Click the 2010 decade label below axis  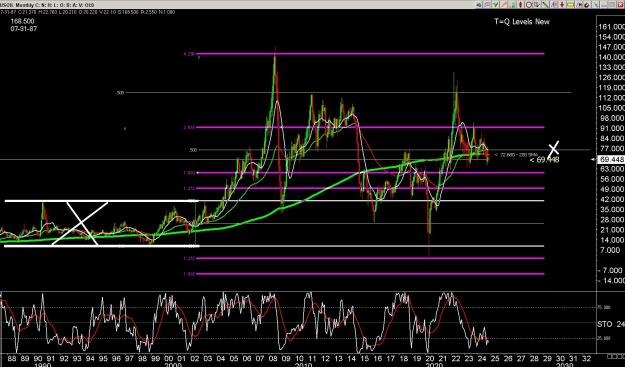click(303, 365)
